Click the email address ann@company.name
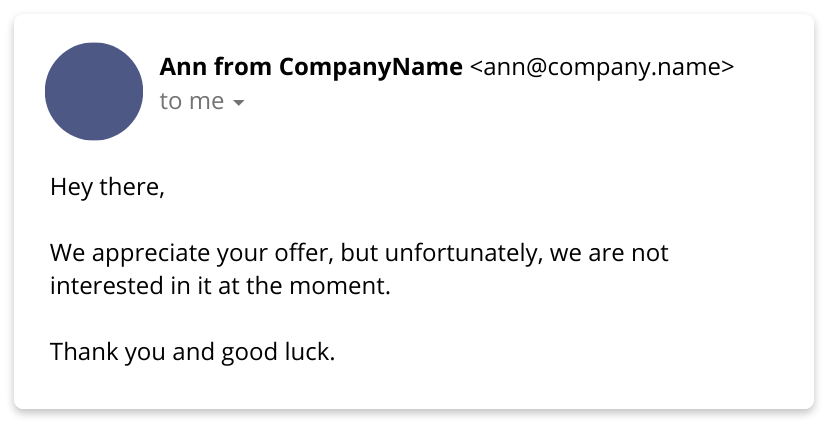The height and width of the screenshot is (423, 828). pos(602,68)
